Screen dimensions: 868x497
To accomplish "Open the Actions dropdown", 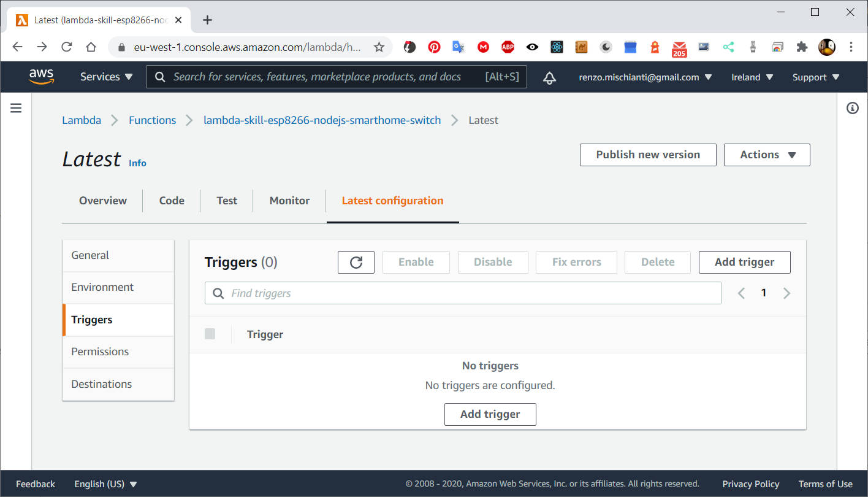I will [767, 155].
